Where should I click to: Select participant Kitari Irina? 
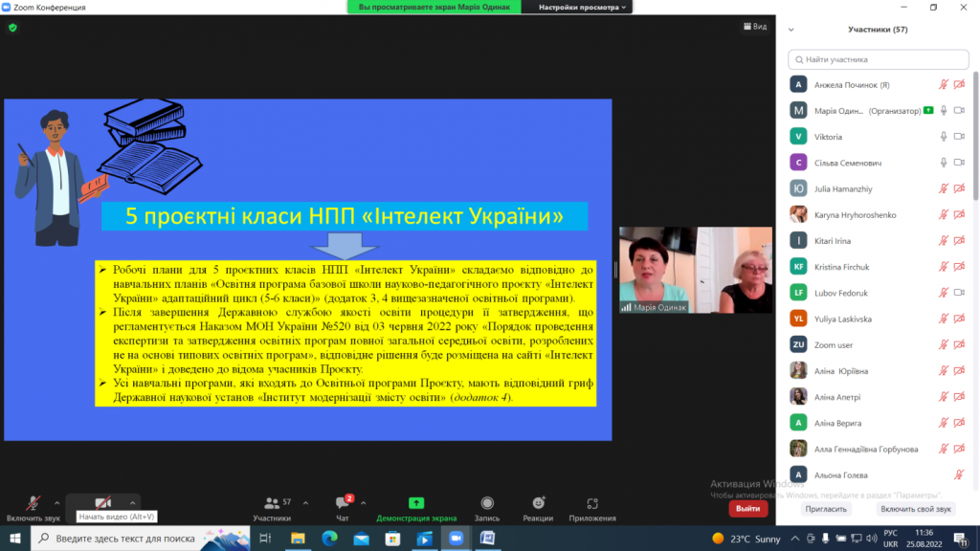coord(879,240)
